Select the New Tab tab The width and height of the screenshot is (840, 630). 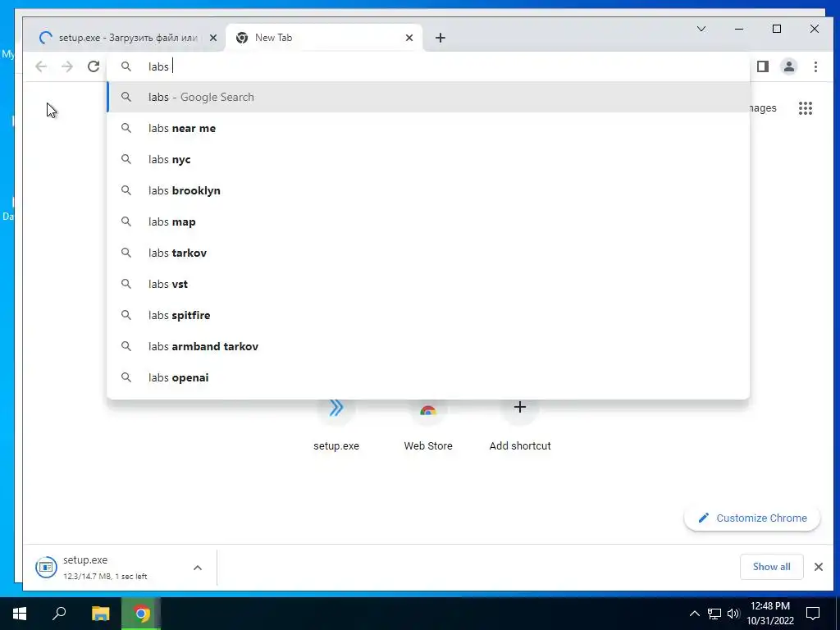324,38
